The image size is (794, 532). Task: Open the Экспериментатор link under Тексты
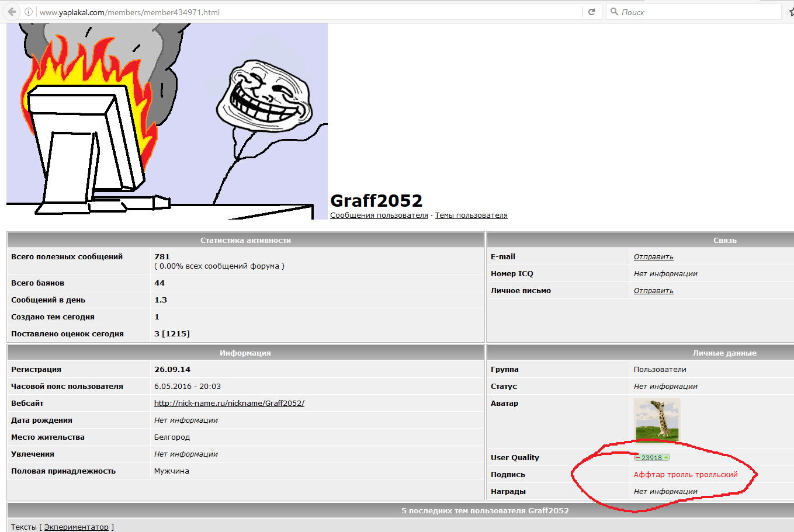click(x=77, y=527)
